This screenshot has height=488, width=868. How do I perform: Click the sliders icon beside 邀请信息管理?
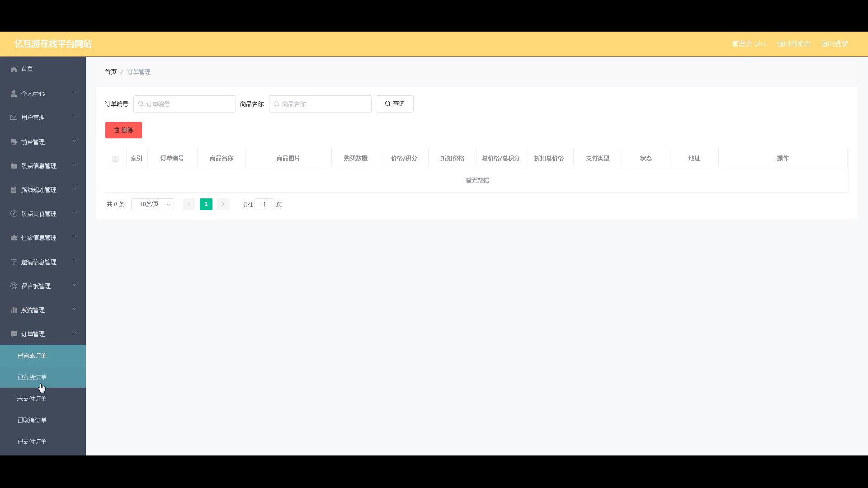tap(14, 262)
